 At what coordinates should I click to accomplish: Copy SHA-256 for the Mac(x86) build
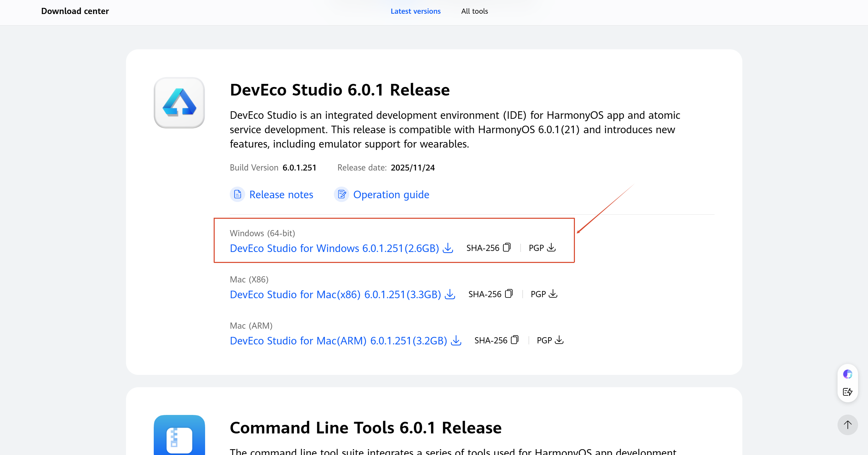pos(509,294)
